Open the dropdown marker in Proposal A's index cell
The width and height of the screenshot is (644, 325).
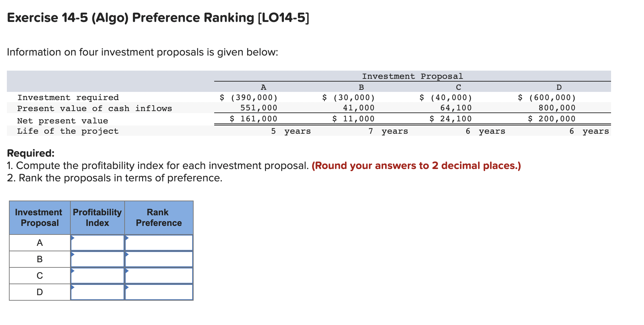click(72, 238)
